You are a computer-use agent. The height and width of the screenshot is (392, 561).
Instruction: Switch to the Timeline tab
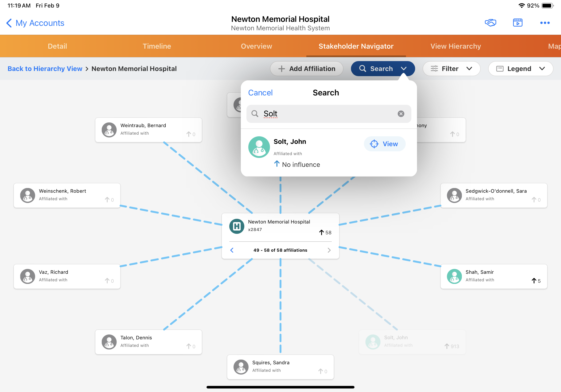click(x=157, y=46)
